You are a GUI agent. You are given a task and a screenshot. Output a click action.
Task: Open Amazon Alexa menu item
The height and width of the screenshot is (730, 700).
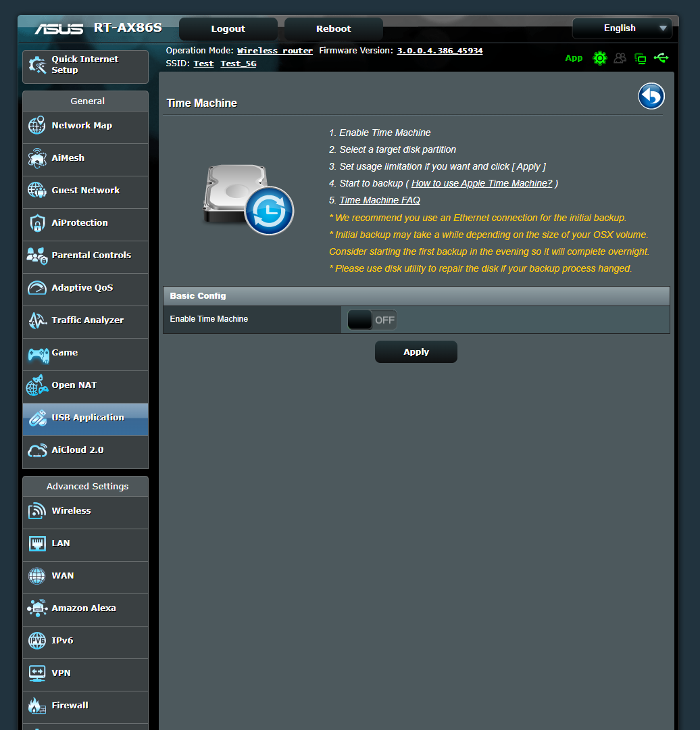click(x=85, y=610)
